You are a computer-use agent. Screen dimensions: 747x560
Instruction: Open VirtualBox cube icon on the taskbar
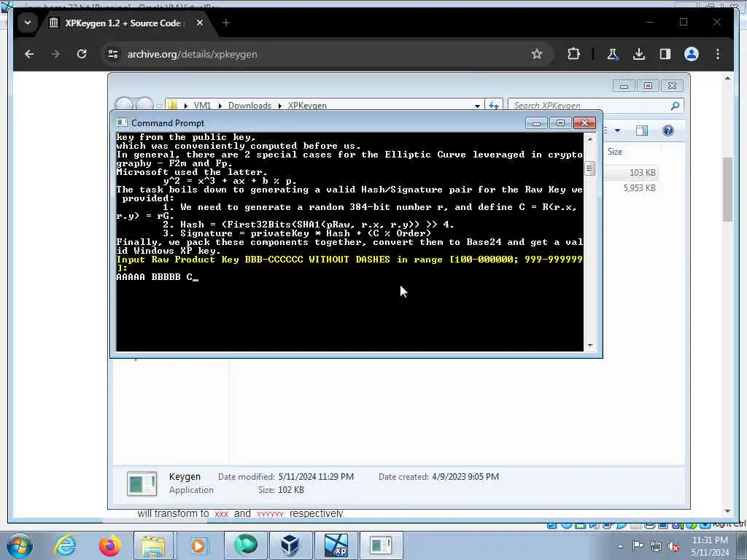[x=290, y=545]
